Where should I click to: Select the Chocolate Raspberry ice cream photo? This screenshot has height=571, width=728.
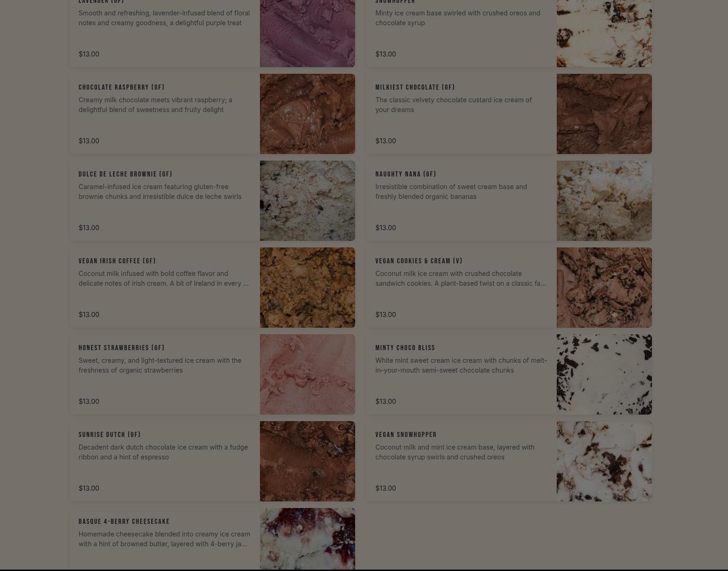(x=307, y=114)
